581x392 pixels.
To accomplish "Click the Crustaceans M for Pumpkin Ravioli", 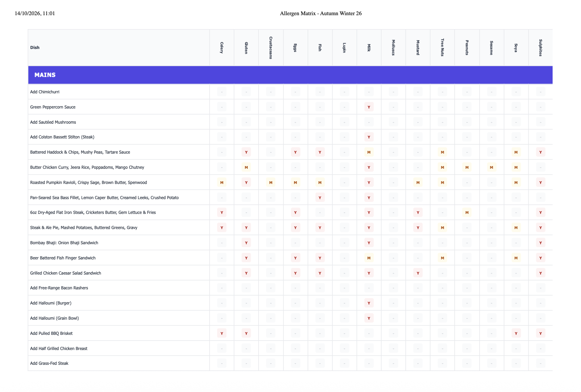I will click(x=271, y=182).
